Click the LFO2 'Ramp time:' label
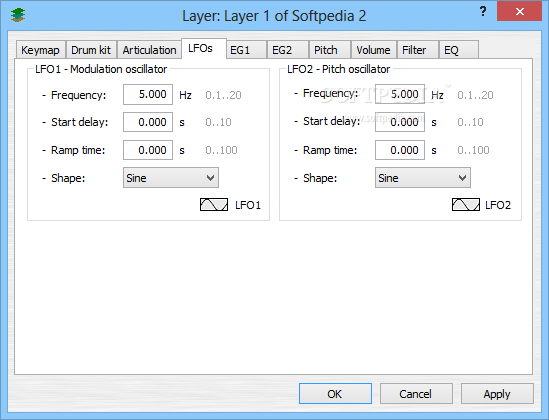The width and height of the screenshot is (549, 420). point(330,150)
